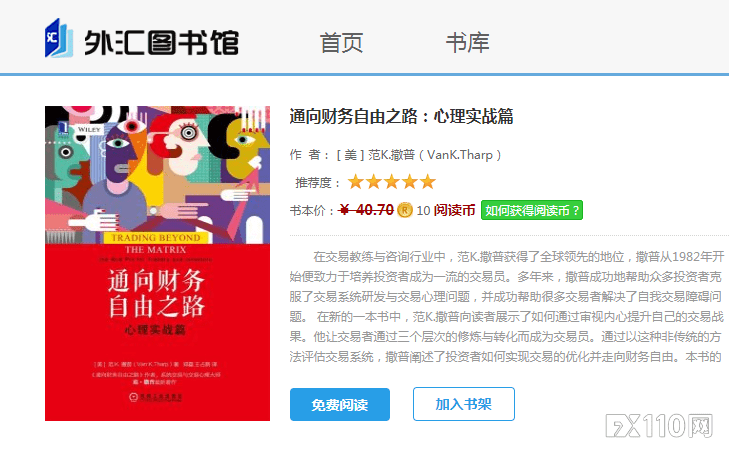Select the fifth rating star
Image resolution: width=729 pixels, height=450 pixels.
[x=427, y=182]
